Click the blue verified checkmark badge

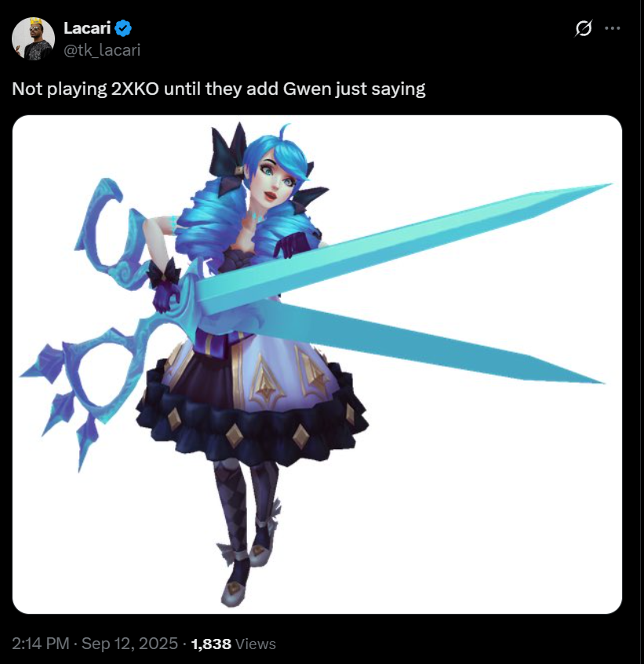pyautogui.click(x=123, y=28)
